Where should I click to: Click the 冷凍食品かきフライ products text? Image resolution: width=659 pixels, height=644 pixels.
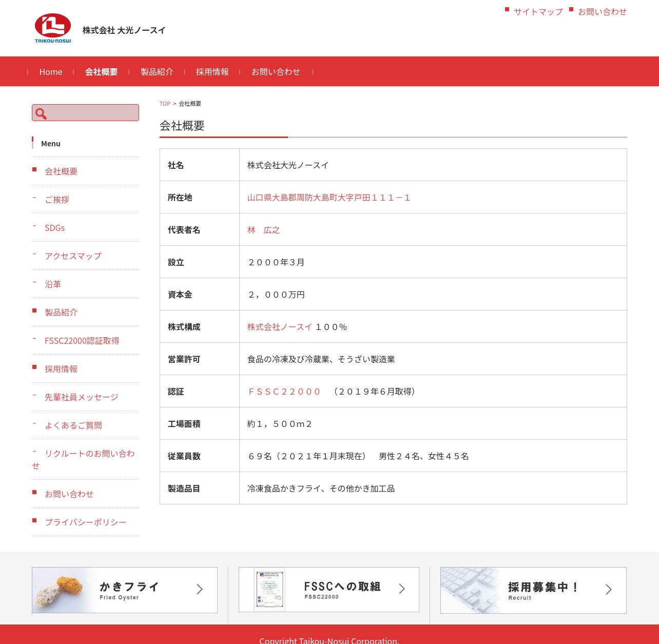pos(321,489)
